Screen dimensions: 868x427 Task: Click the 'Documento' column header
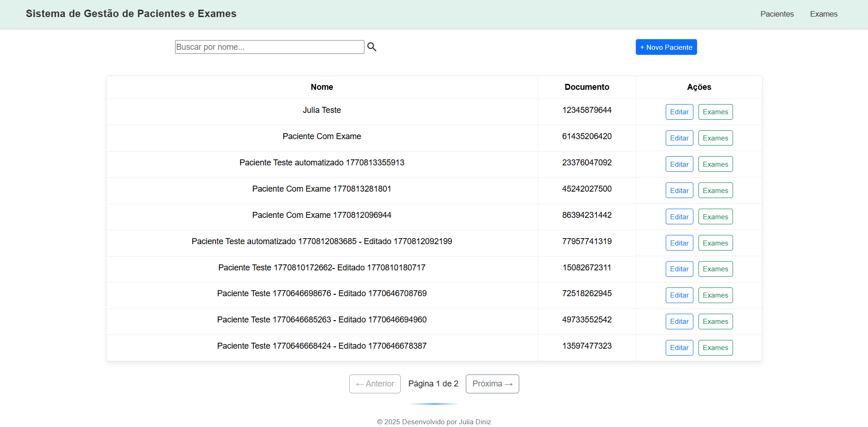(x=586, y=87)
